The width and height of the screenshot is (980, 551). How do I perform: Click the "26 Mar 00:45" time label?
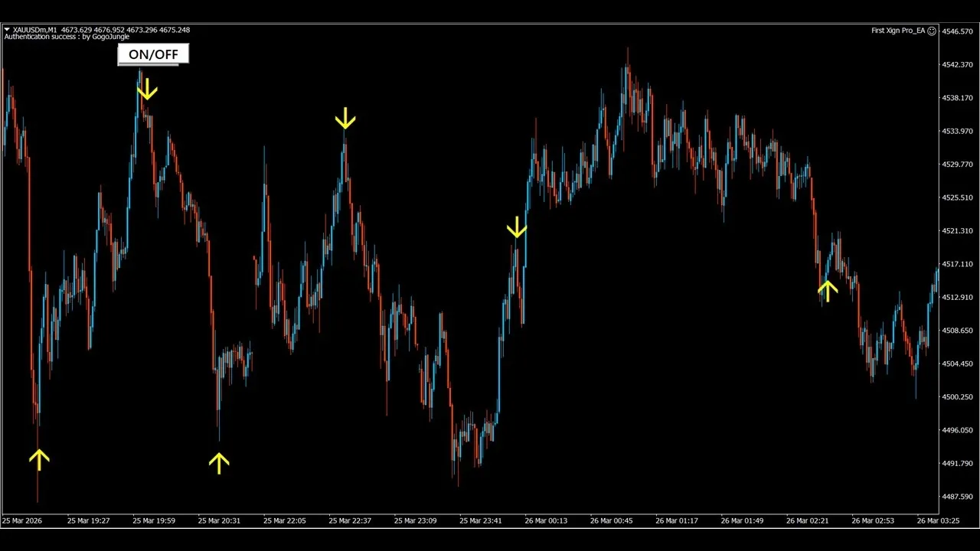612,521
